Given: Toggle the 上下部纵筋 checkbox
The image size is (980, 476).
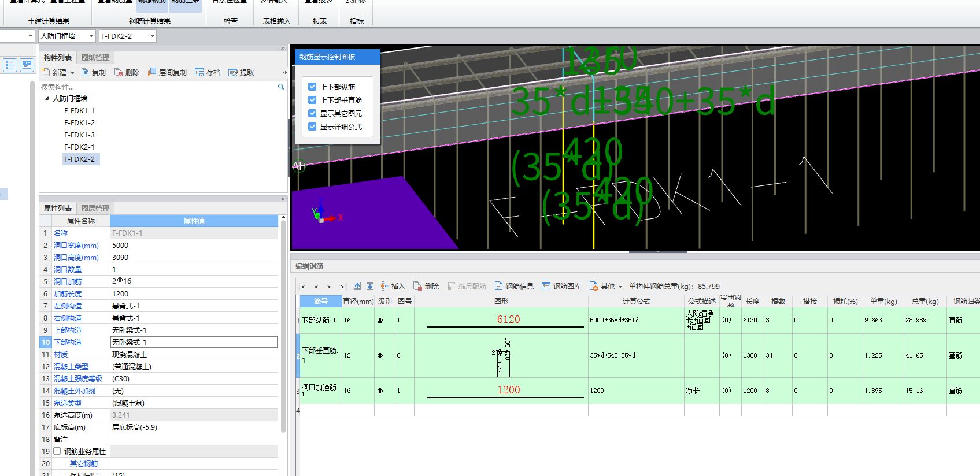Looking at the screenshot, I should 312,87.
